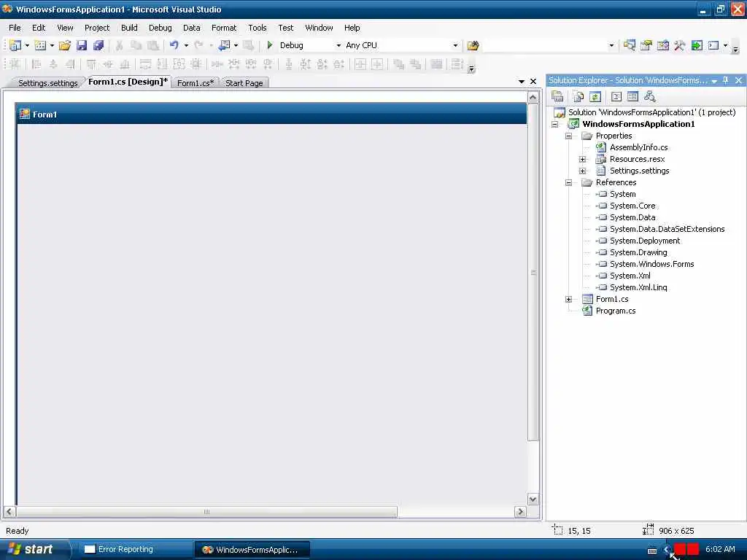Click the Open File folder icon
This screenshot has height=560, width=747.
pyautogui.click(x=65, y=45)
